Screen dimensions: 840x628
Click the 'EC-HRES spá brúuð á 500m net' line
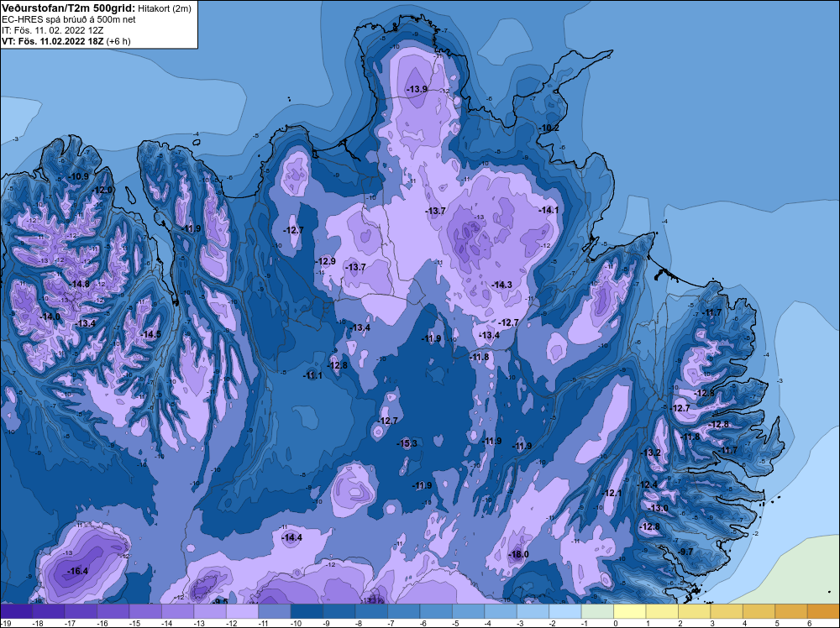tap(69, 19)
